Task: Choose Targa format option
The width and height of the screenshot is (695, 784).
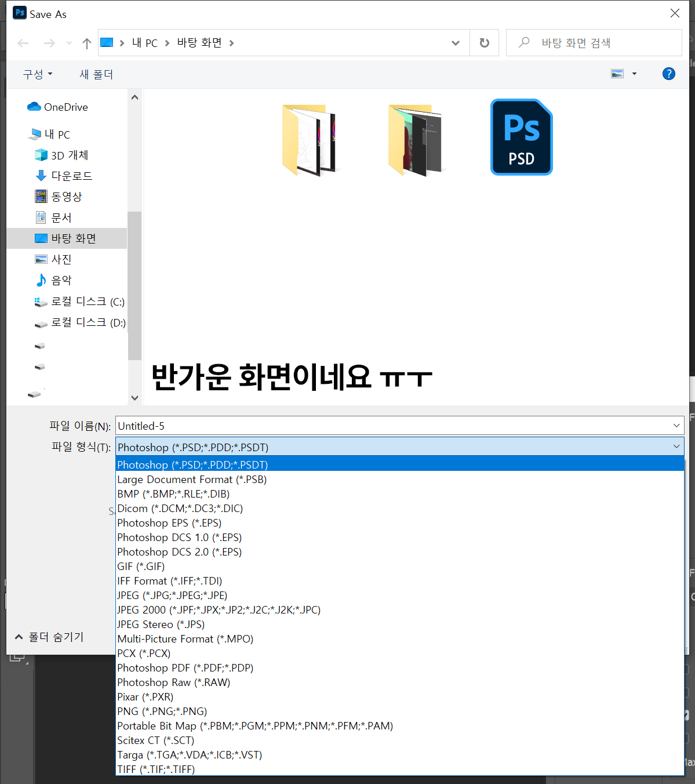Action: (400, 755)
